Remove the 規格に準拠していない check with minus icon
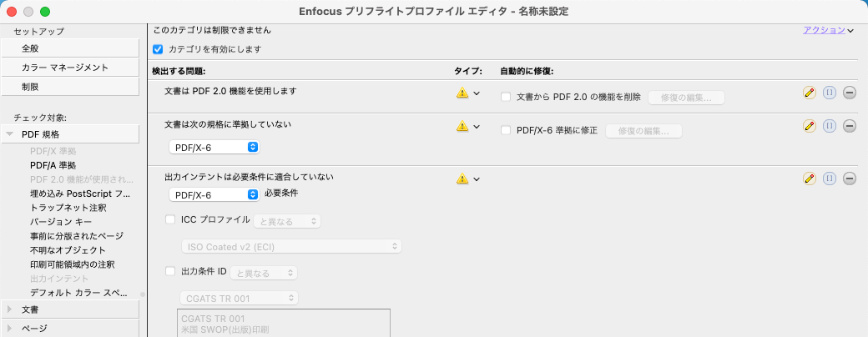Image resolution: width=868 pixels, height=337 pixels. (x=850, y=126)
